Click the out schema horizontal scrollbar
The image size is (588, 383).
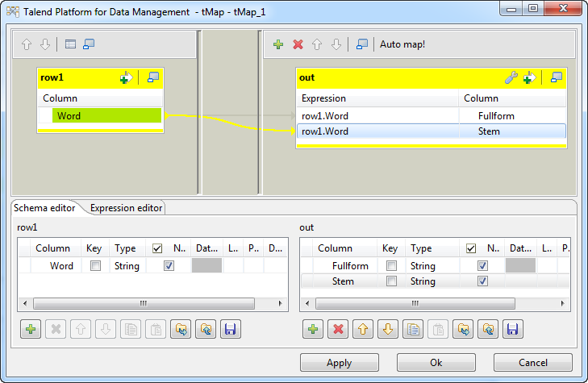[x=436, y=304]
